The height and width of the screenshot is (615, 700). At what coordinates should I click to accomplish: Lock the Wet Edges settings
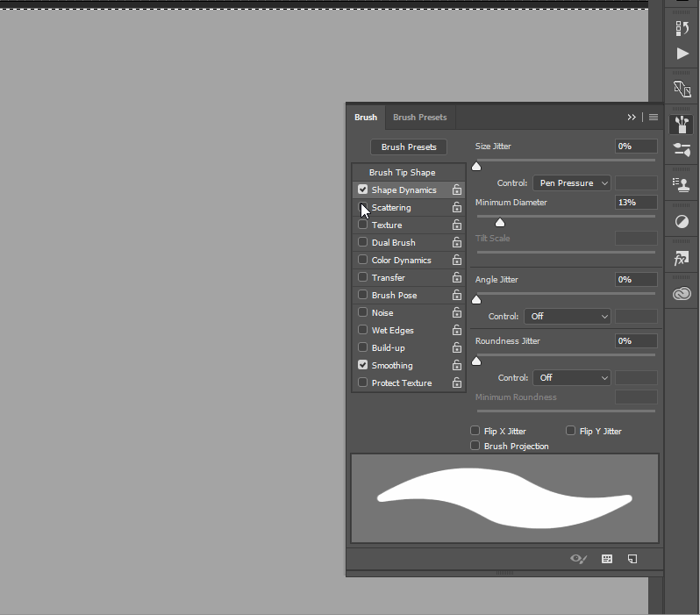(x=457, y=330)
